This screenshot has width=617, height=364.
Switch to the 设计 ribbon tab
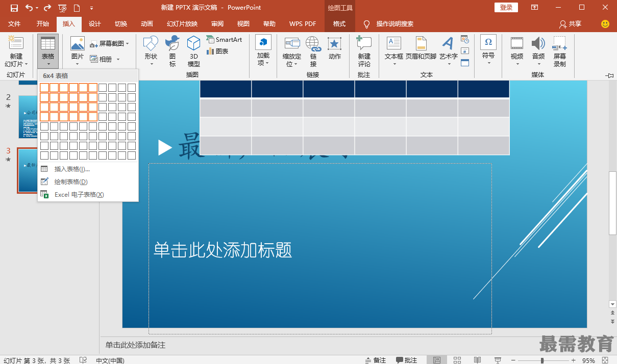[x=95, y=24]
